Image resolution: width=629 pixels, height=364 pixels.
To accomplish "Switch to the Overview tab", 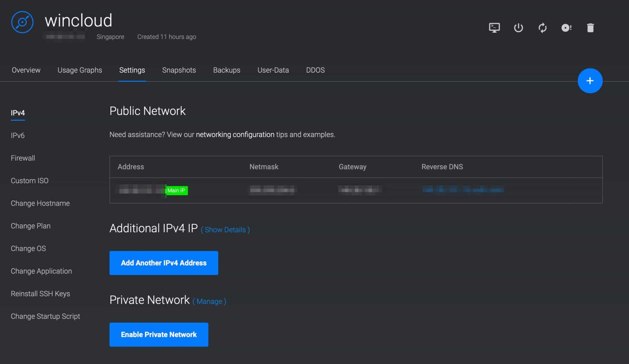I will [26, 70].
